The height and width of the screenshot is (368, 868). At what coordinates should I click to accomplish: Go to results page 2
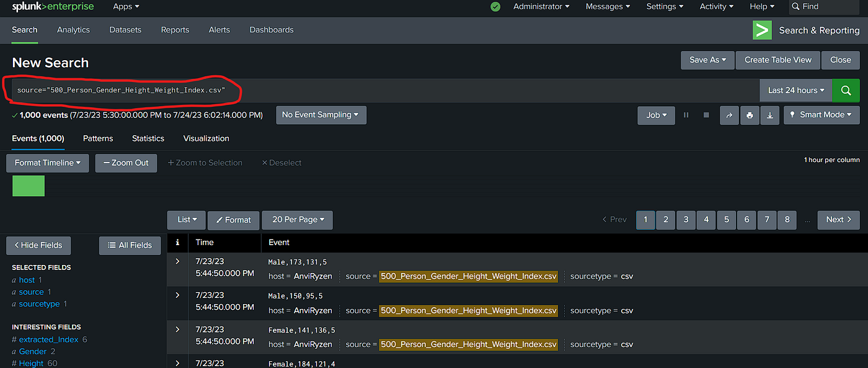666,220
